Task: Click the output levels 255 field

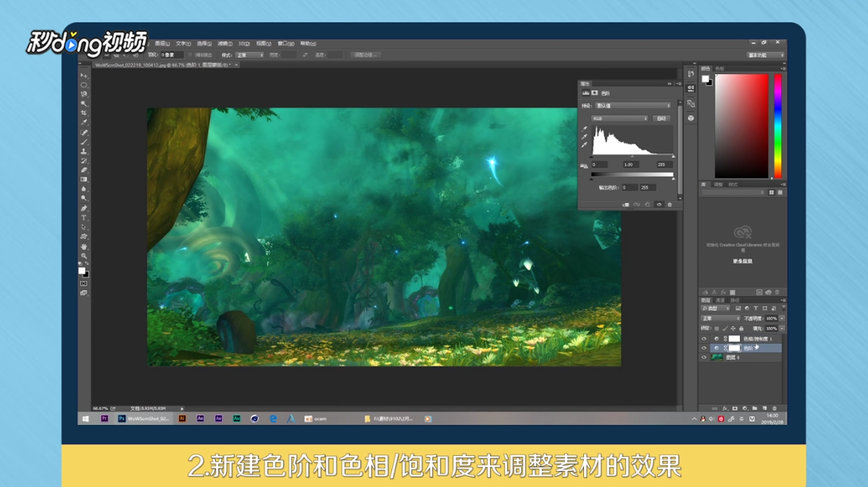Action: 648,188
